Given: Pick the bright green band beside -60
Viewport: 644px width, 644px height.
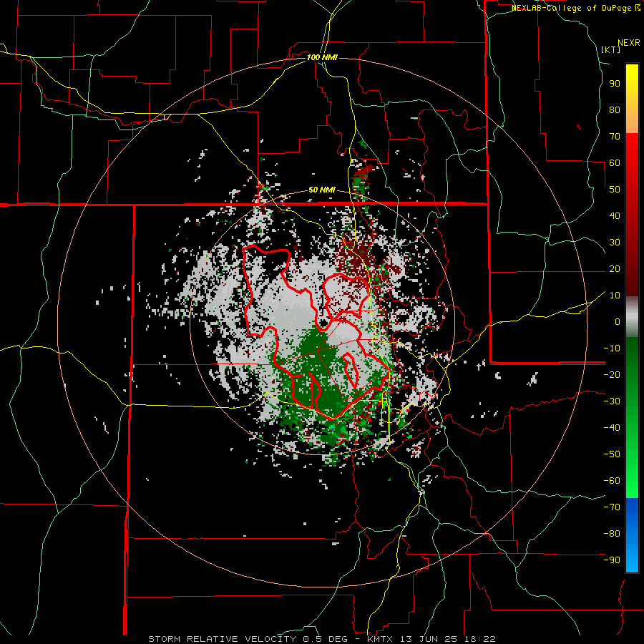Looking at the screenshot, I should (632, 481).
